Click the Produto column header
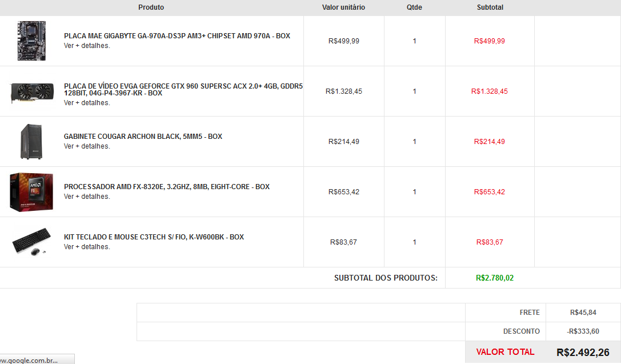Image resolution: width=621 pixels, height=364 pixels. pos(151,7)
